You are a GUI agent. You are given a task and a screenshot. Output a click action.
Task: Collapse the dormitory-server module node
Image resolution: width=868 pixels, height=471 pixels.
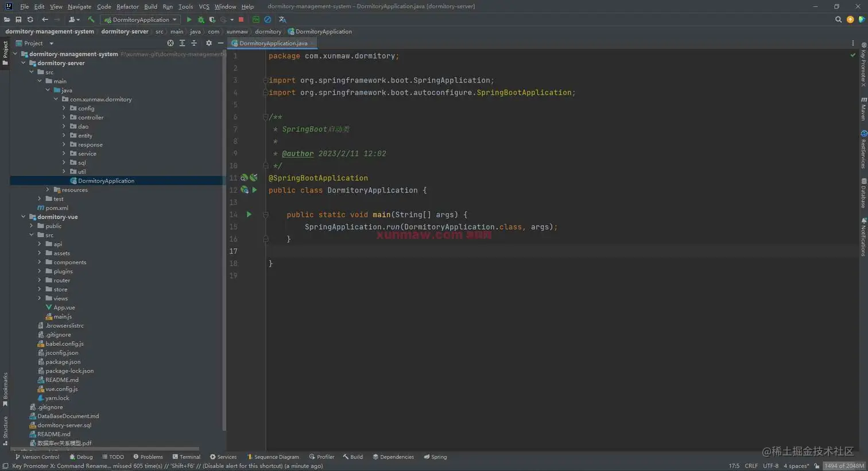(24, 63)
